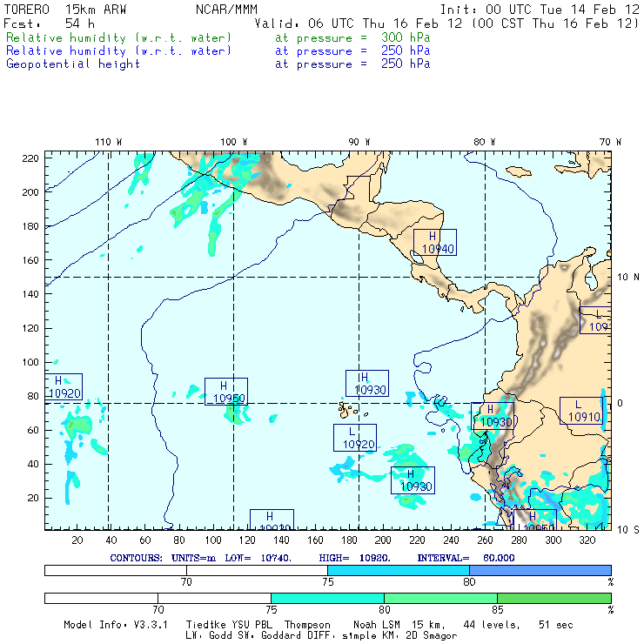Viewport: 644px width, 644px height.
Task: Click the Init 00 UTC date text
Action: (540, 10)
